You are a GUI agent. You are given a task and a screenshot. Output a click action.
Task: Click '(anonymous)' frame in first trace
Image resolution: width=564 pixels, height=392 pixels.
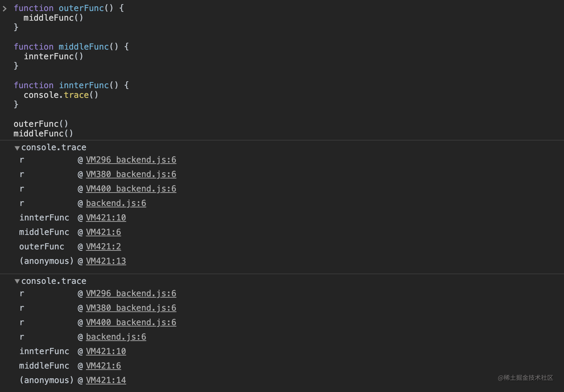(47, 261)
